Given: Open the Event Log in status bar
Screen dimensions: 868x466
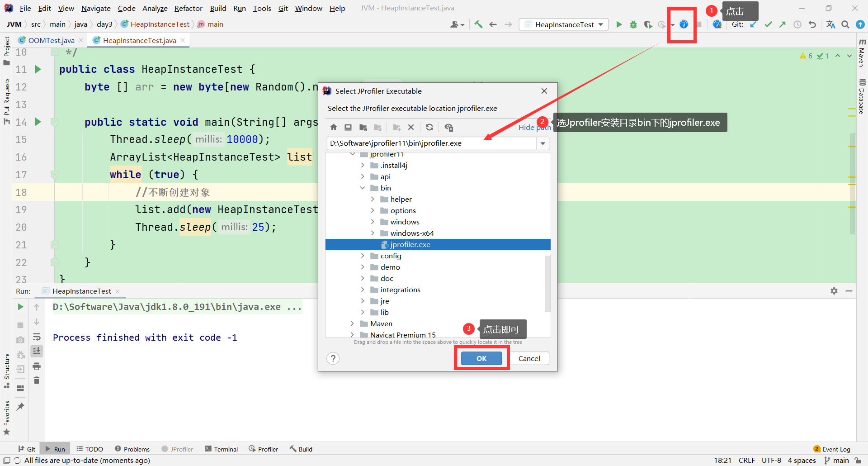Looking at the screenshot, I should click(832, 449).
